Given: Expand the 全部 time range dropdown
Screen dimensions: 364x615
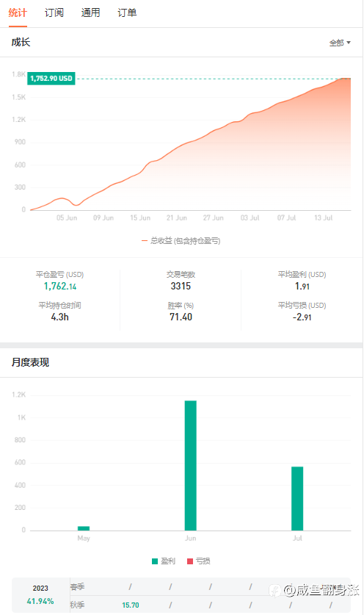Looking at the screenshot, I should coord(340,43).
